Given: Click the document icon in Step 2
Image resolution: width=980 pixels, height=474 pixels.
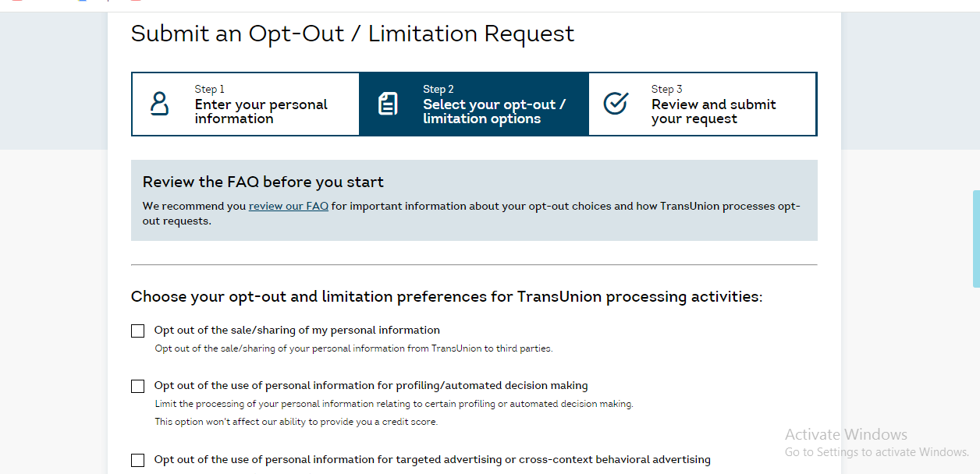Looking at the screenshot, I should pyautogui.click(x=388, y=104).
